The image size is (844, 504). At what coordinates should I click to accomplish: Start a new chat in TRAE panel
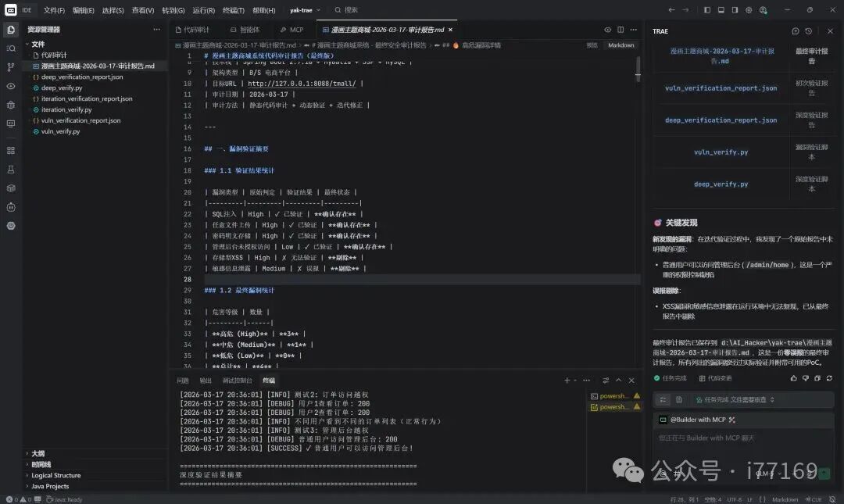796,31
